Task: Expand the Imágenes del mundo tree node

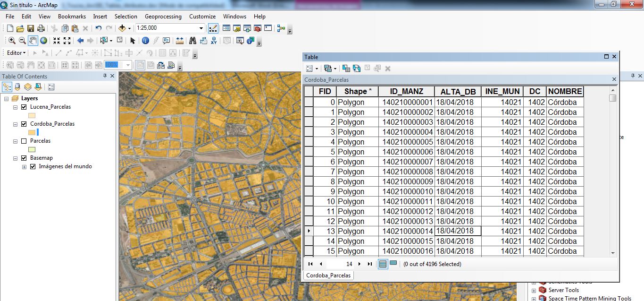Action: 24,167
